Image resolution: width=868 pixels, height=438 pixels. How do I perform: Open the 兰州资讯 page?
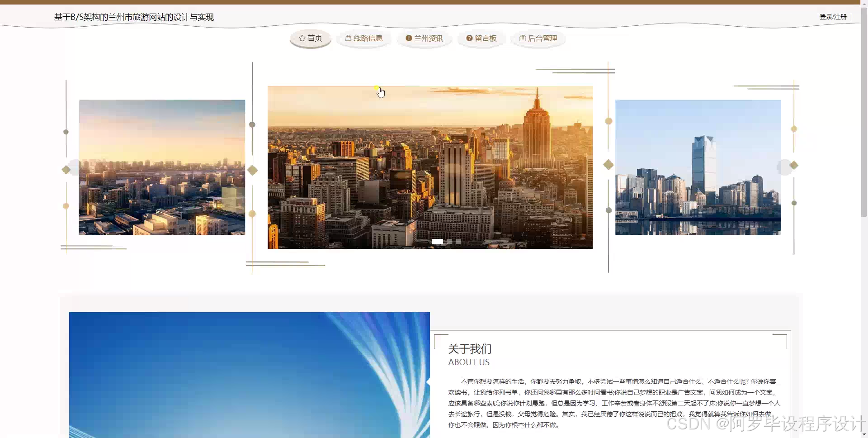(x=424, y=38)
